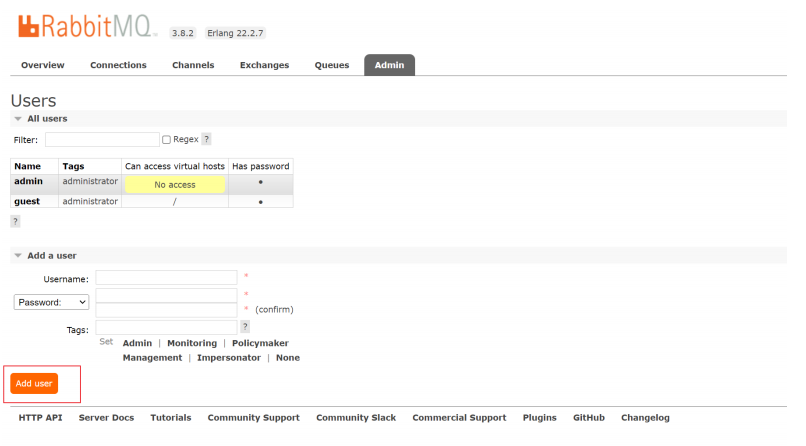Click the 3.8.2 version badge

[x=182, y=33]
